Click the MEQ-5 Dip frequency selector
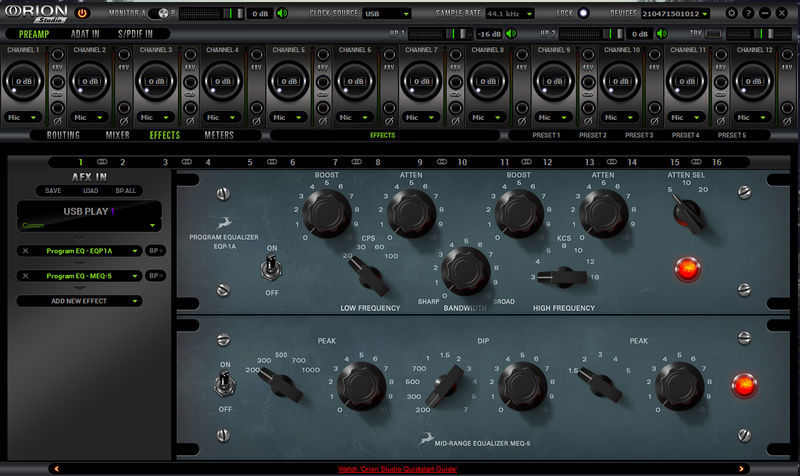Screen dimensions: 800x476 click(444, 386)
